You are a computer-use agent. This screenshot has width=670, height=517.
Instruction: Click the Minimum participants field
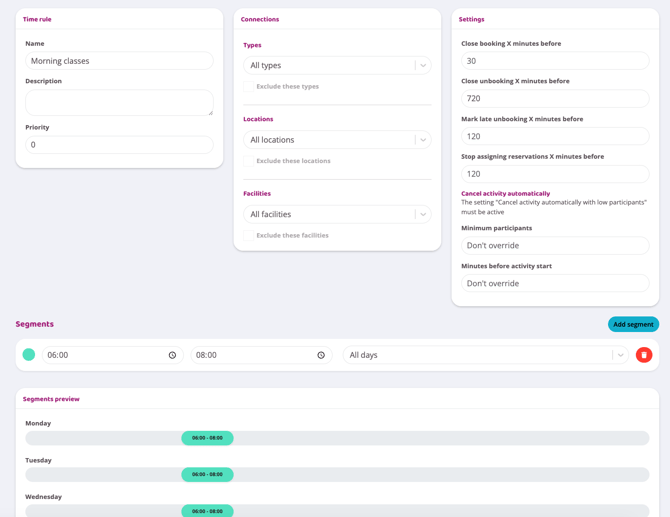coord(555,246)
